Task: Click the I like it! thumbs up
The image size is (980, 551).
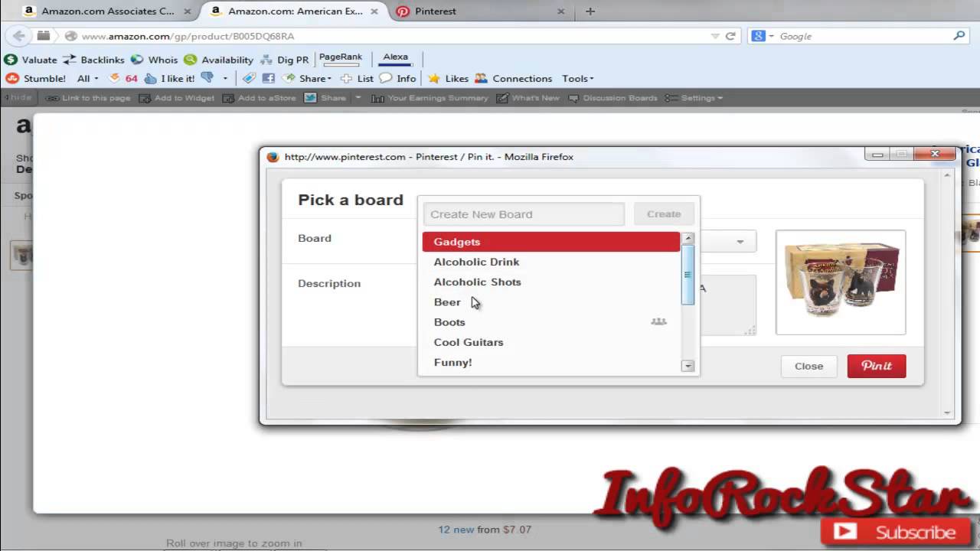Action: click(x=169, y=78)
